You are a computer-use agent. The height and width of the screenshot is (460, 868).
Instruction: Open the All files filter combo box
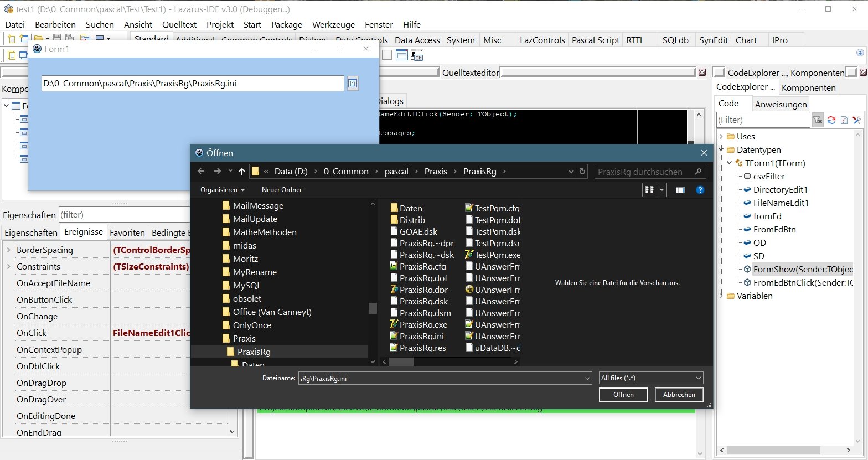[x=651, y=378]
